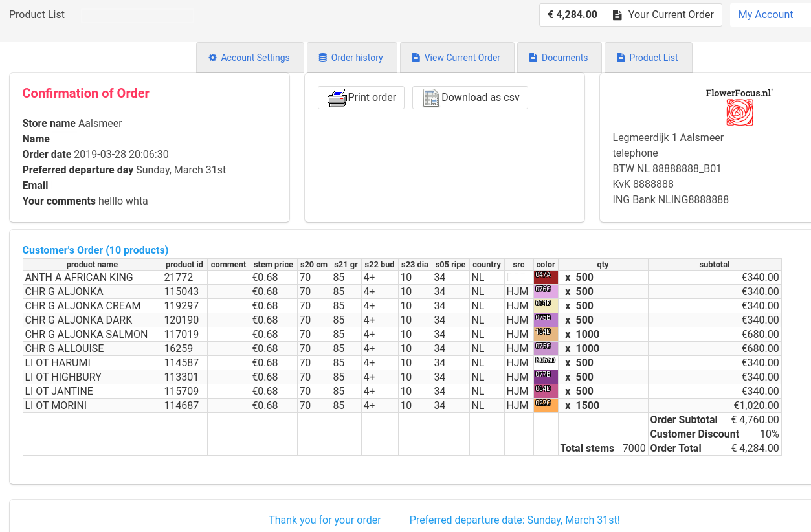Image resolution: width=811 pixels, height=532 pixels.
Task: Click the file icon in Documents tab
Action: tap(533, 58)
